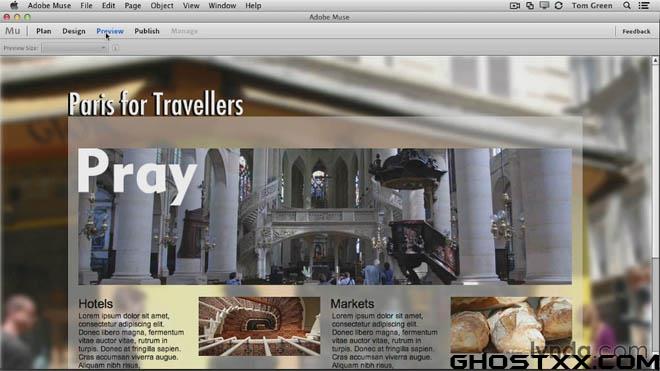
Task: Click the Hotels staircase thumbnail image
Action: (259, 326)
